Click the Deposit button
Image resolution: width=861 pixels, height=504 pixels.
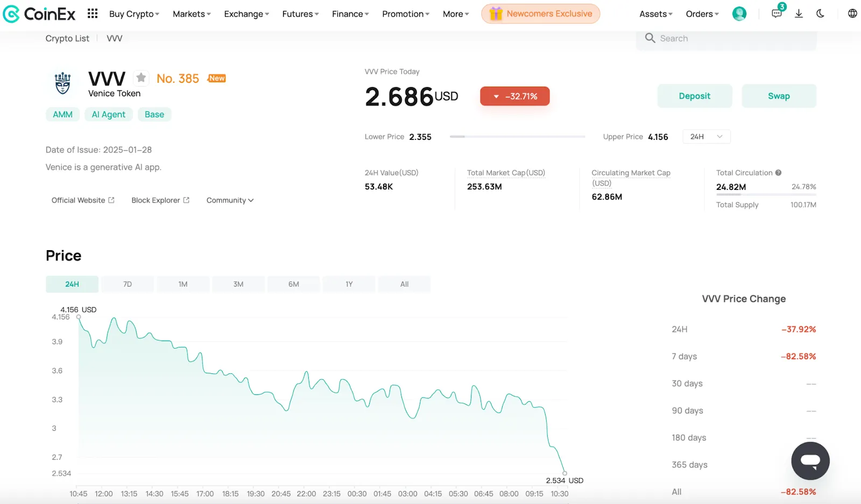(695, 96)
